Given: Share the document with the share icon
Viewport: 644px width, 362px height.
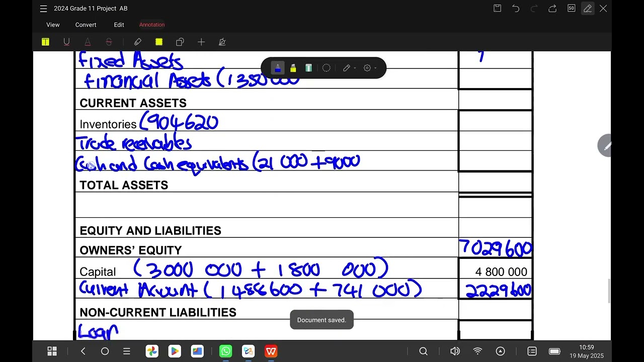Looking at the screenshot, I should coord(552,9).
